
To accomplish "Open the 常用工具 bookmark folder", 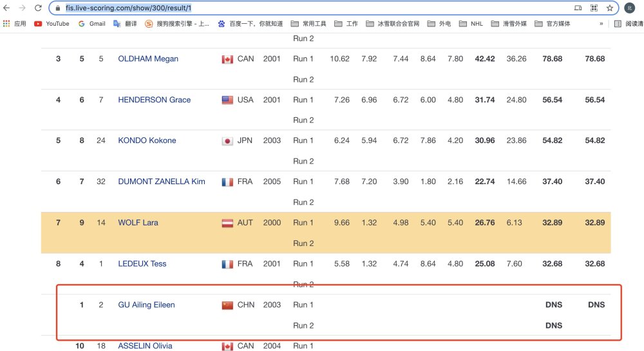I will [308, 24].
